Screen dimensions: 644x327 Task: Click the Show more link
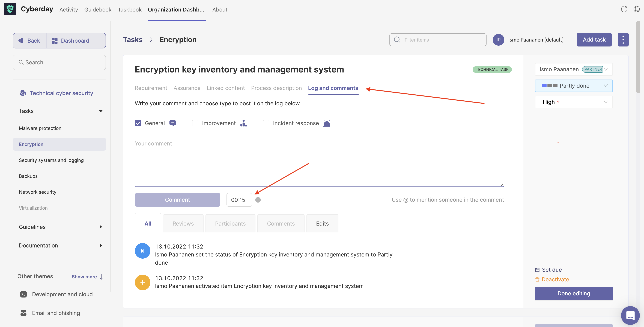(x=84, y=277)
